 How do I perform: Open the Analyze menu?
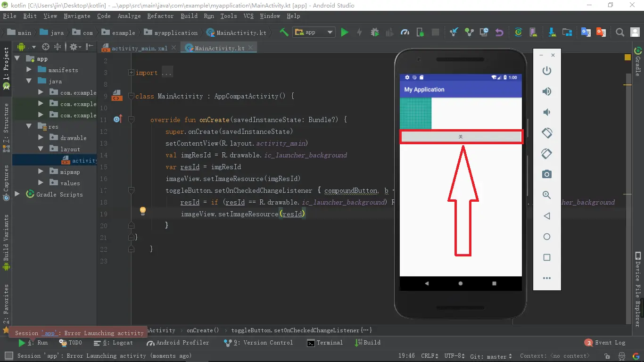129,16
